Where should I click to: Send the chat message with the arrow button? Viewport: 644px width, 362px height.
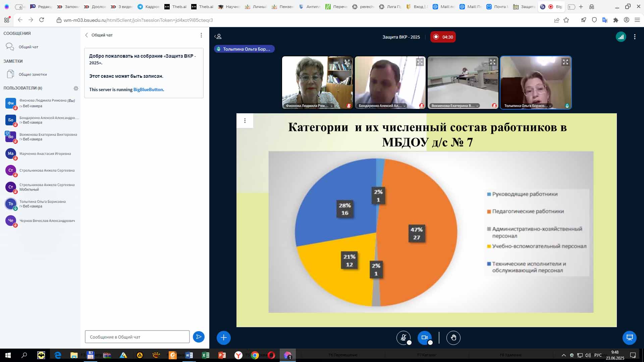(x=199, y=337)
